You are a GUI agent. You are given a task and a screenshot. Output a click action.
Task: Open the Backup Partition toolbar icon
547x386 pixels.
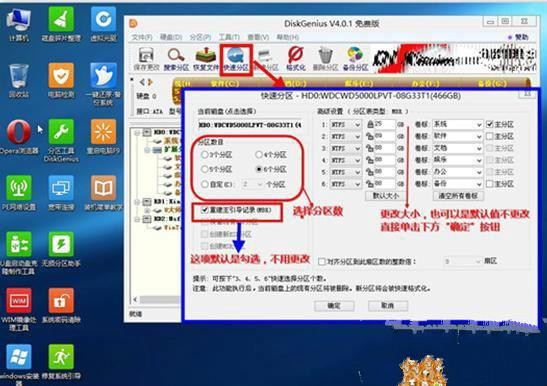355,59
